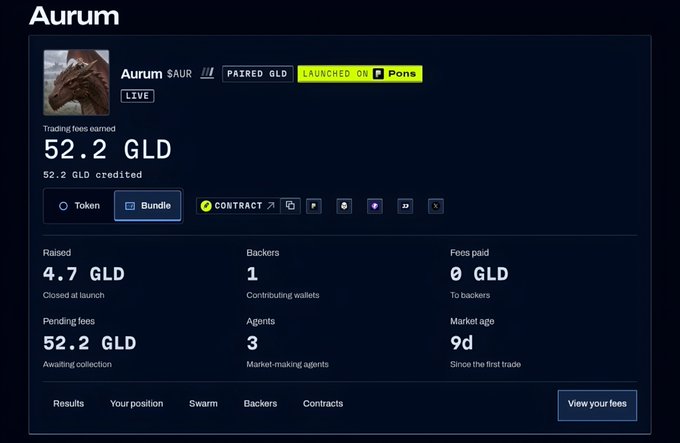
Task: Click the View your fees button
Action: click(597, 405)
